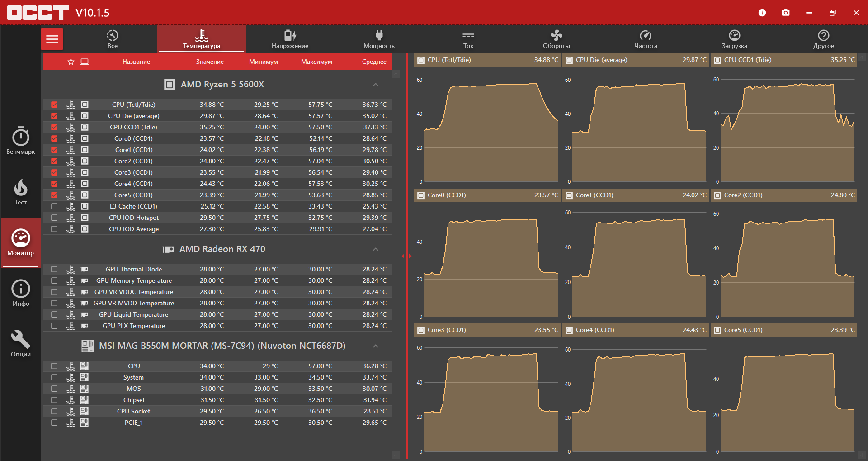Click the graph icon for CPU (Tctl/Tdie) row

(71, 105)
